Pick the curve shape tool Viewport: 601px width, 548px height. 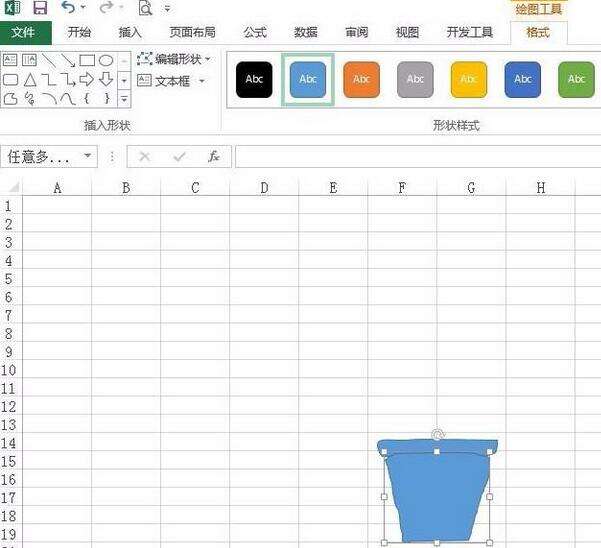point(68,99)
